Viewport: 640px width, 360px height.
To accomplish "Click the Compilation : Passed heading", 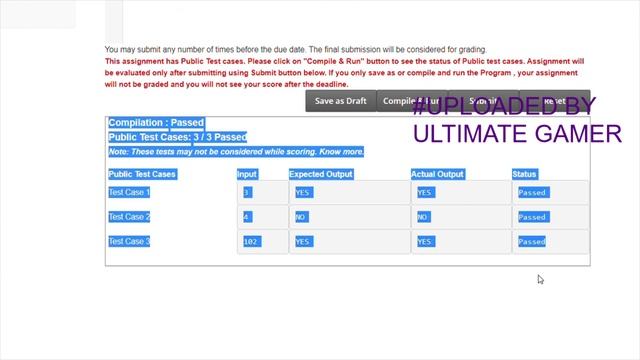I will (156, 123).
